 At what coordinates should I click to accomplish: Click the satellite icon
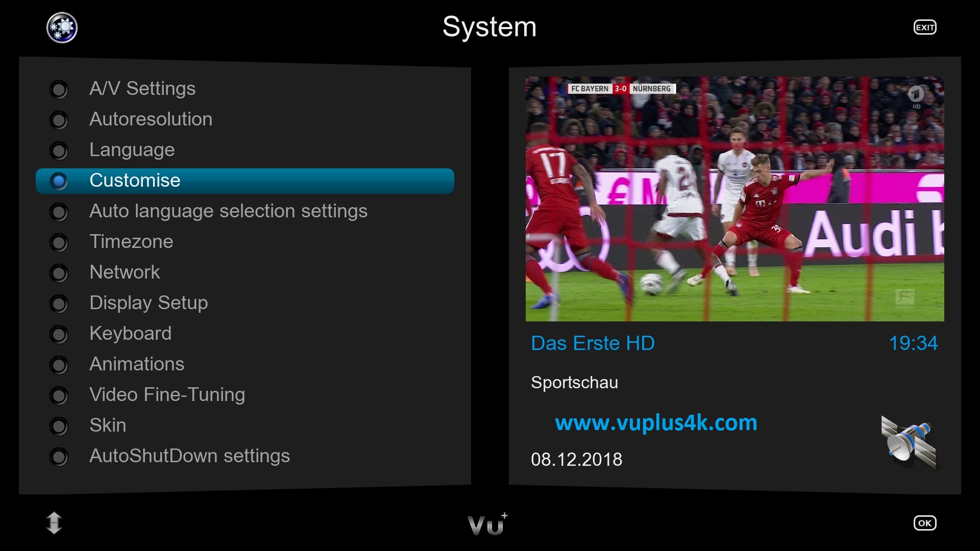909,442
